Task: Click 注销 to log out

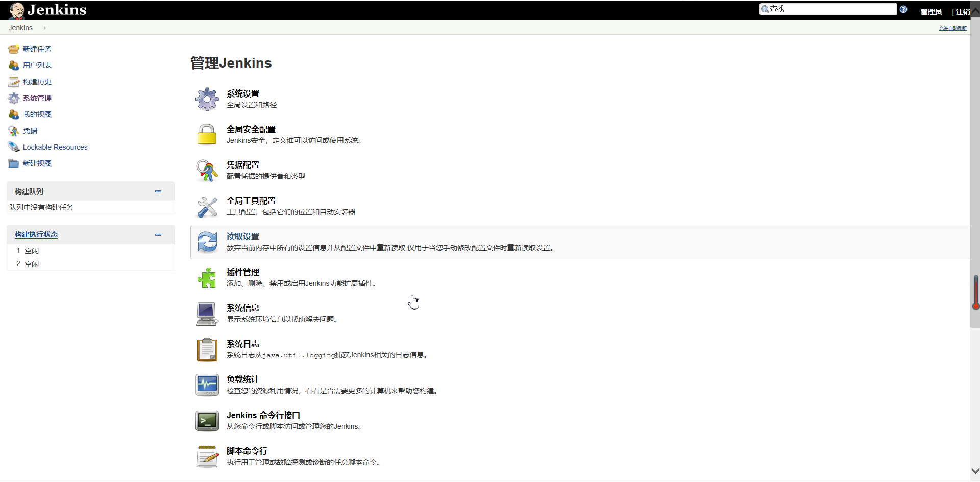Action: [963, 12]
